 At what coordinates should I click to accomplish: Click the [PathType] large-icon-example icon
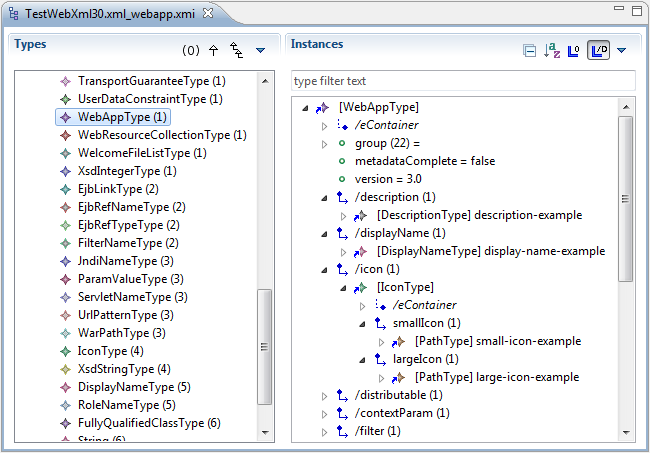pyautogui.click(x=398, y=378)
